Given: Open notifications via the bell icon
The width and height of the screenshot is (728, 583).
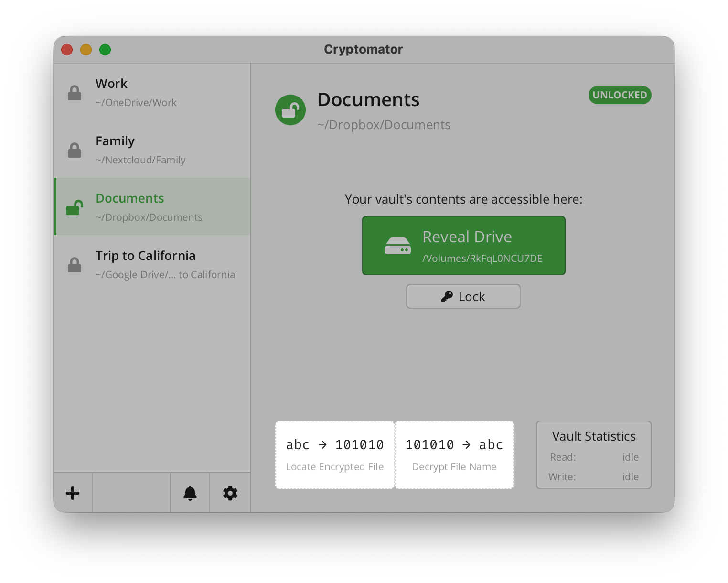Looking at the screenshot, I should pos(190,493).
